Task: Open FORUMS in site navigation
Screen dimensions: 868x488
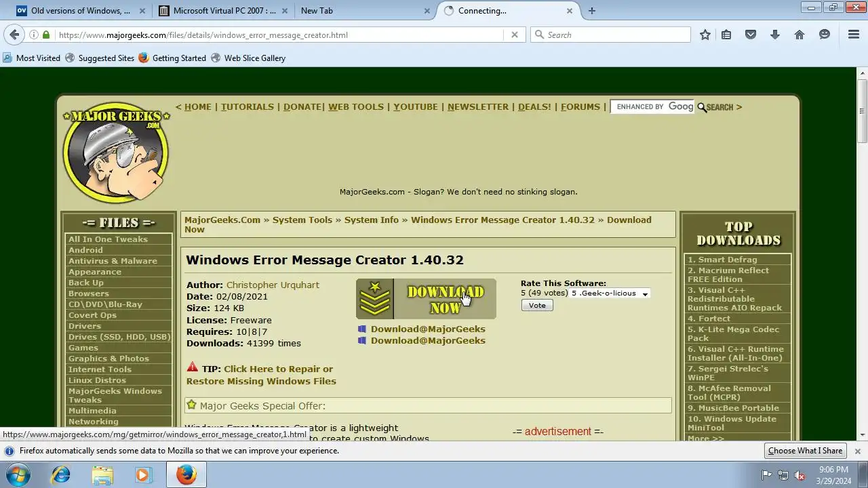Action: [580, 106]
